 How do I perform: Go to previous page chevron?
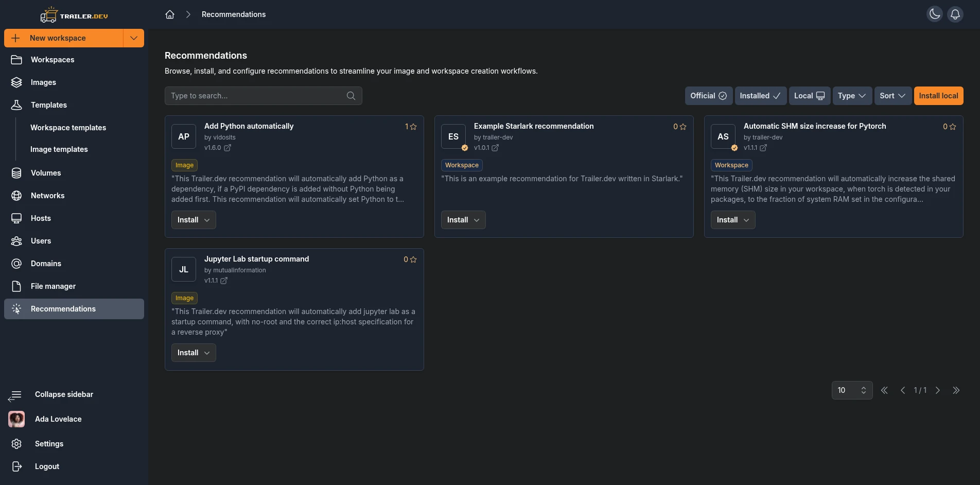click(x=903, y=390)
